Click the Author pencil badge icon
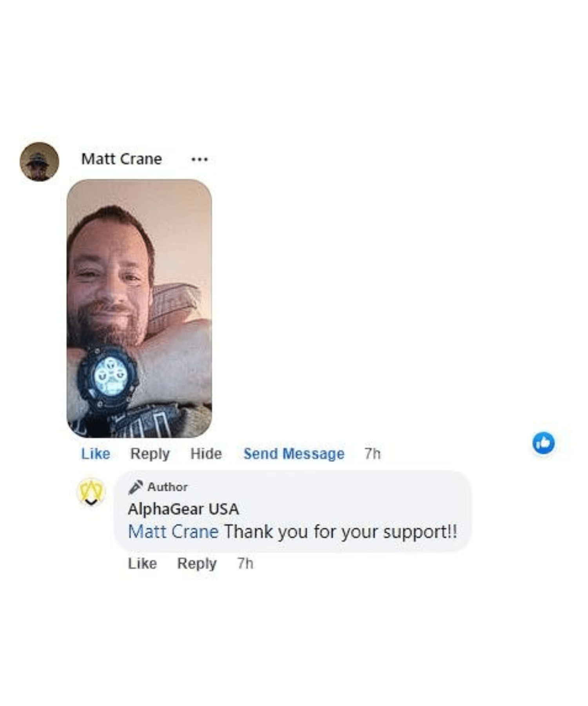Image resolution: width=588 pixels, height=706 pixels. 135,487
